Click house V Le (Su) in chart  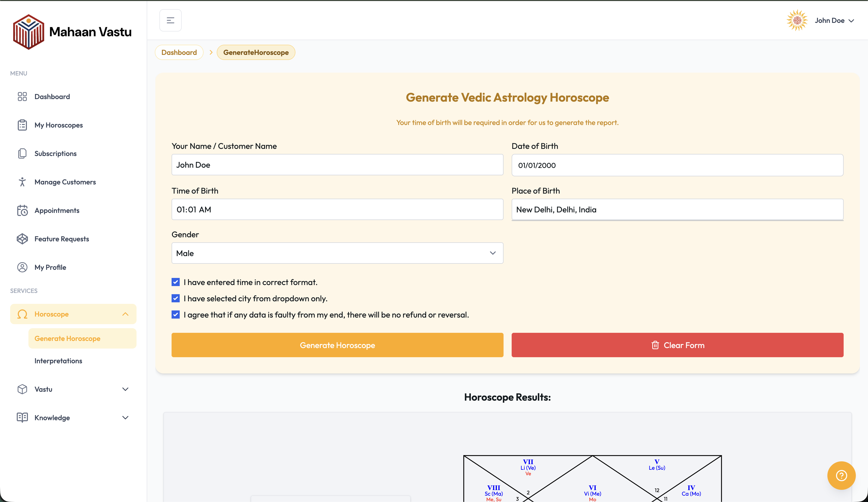657,465
